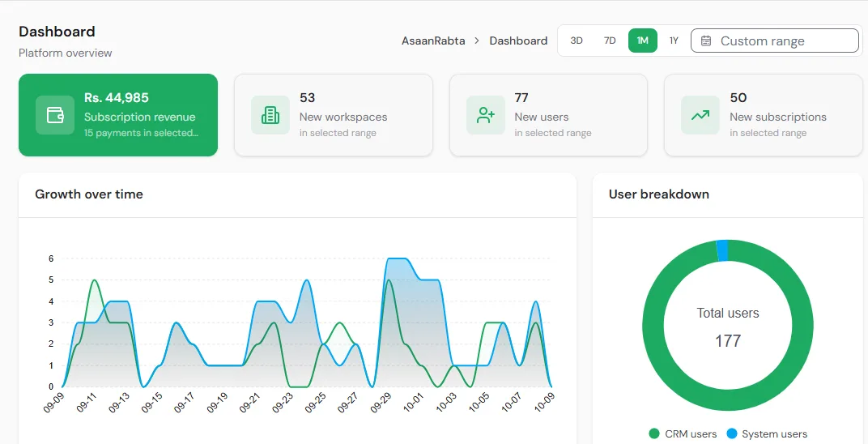Select the 7D time range
The image size is (868, 444).
coord(610,41)
